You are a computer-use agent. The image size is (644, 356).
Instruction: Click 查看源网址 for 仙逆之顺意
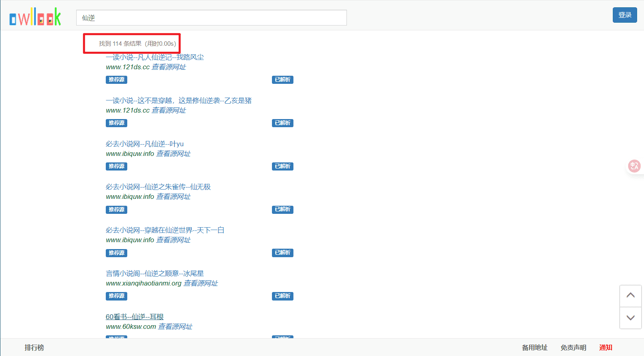pyautogui.click(x=201, y=283)
